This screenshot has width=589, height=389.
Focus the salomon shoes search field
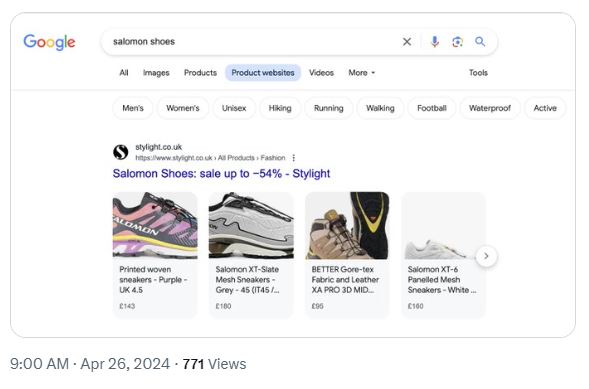[x=252, y=42]
